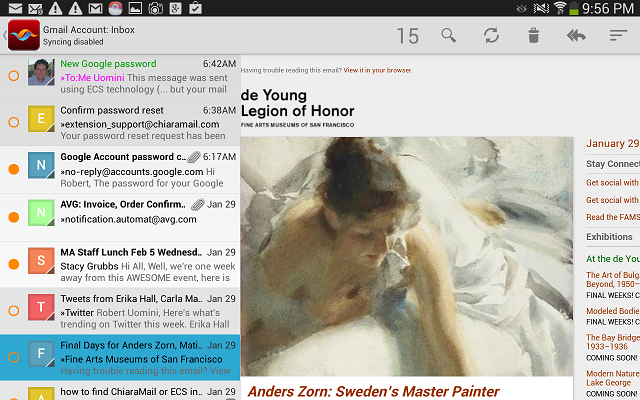Tap the back chevron beside app logo

point(5,35)
